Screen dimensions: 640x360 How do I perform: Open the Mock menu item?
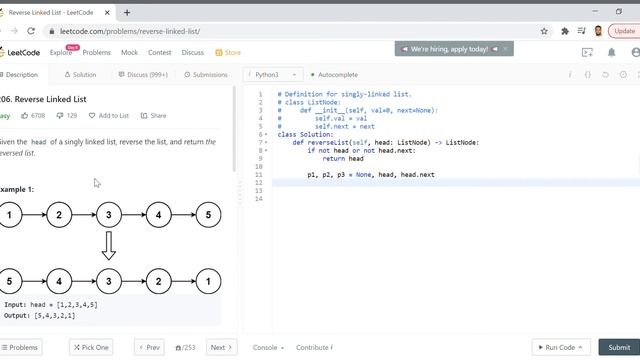[x=129, y=52]
